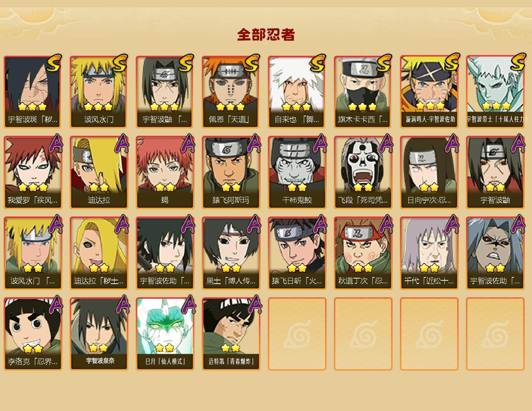Click the 全部忍者 heading
532x411 pixels.
266,35
